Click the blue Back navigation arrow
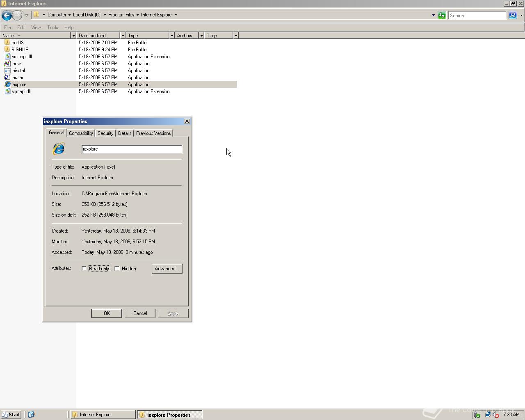The image size is (525, 420). [7, 15]
